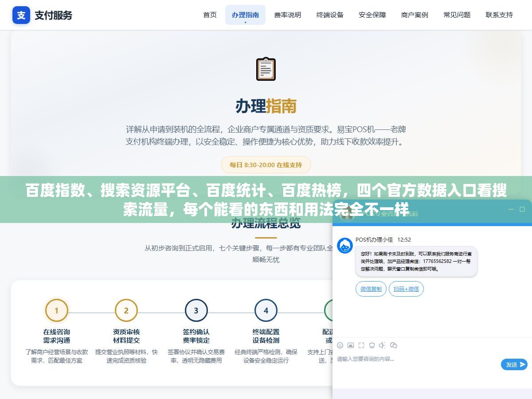This screenshot has width=532, height=399.
Task: Click the agent's chat message bubble
Action: pyautogui.click(x=416, y=262)
